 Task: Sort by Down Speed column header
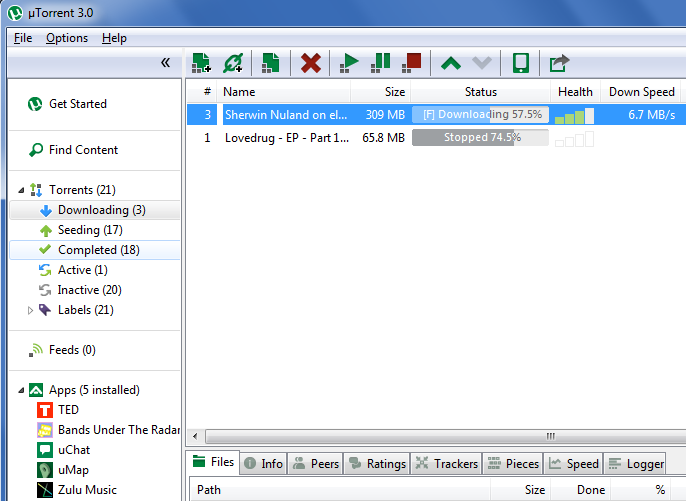click(641, 92)
